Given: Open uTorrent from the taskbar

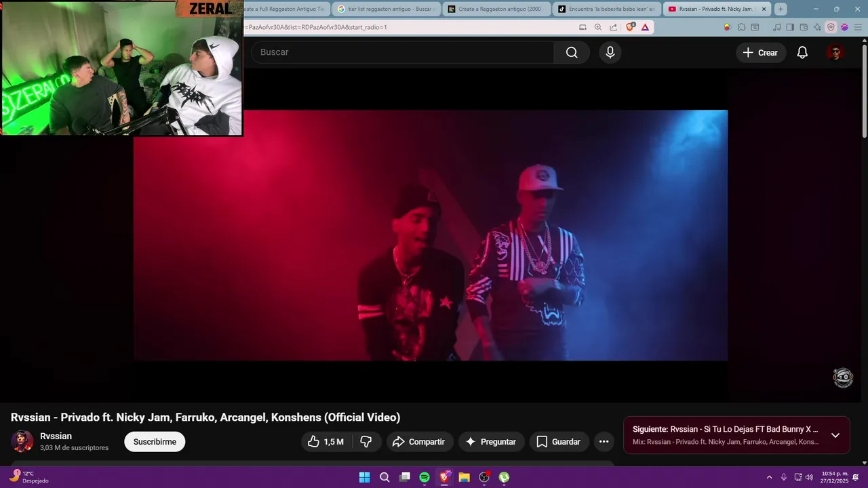Looking at the screenshot, I should (x=504, y=477).
